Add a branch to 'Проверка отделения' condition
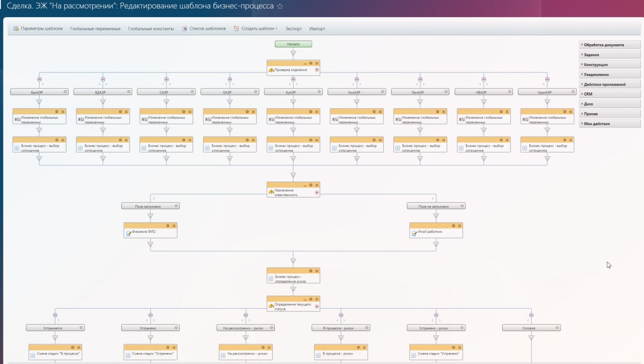The width and height of the screenshot is (644, 364). click(317, 70)
